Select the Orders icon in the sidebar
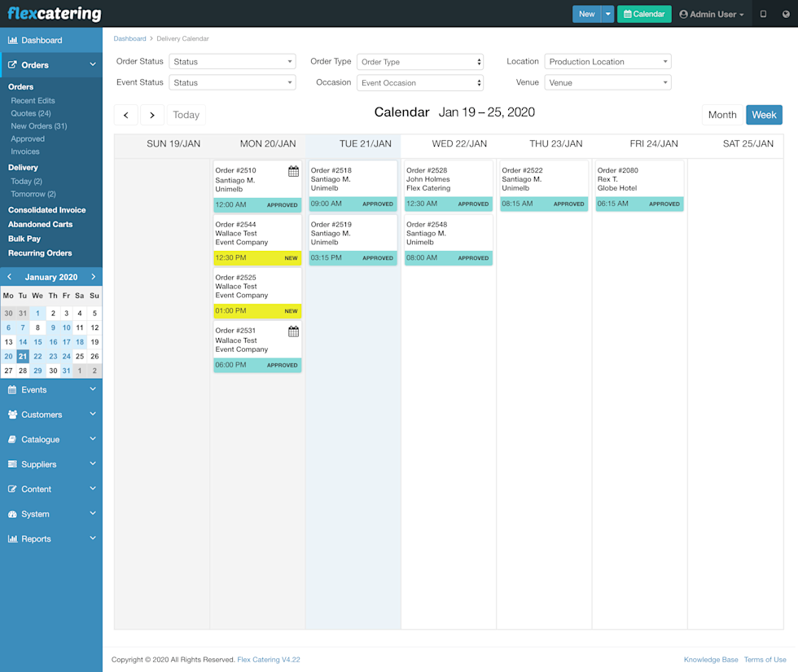The image size is (798, 672). coord(14,64)
